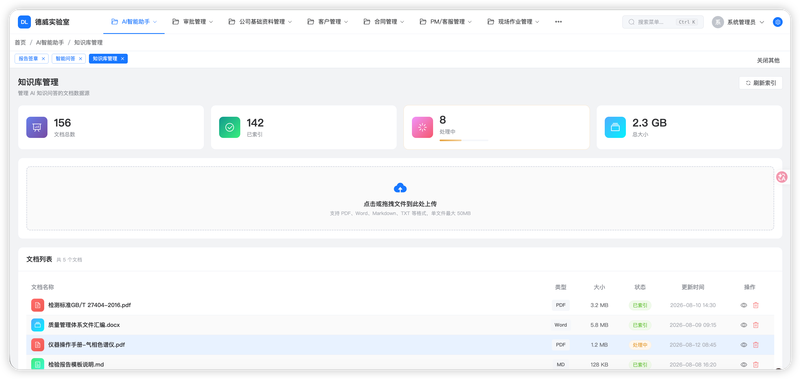Delete the 检测标准GB/T 27404-2016.pdf file
Screen dimensions: 800x379
click(x=756, y=305)
